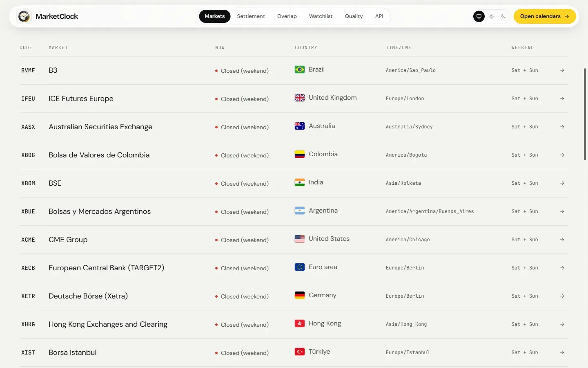Image resolution: width=588 pixels, height=368 pixels.
Task: Open Australian Securities Exchange market name
Action: pos(100,127)
